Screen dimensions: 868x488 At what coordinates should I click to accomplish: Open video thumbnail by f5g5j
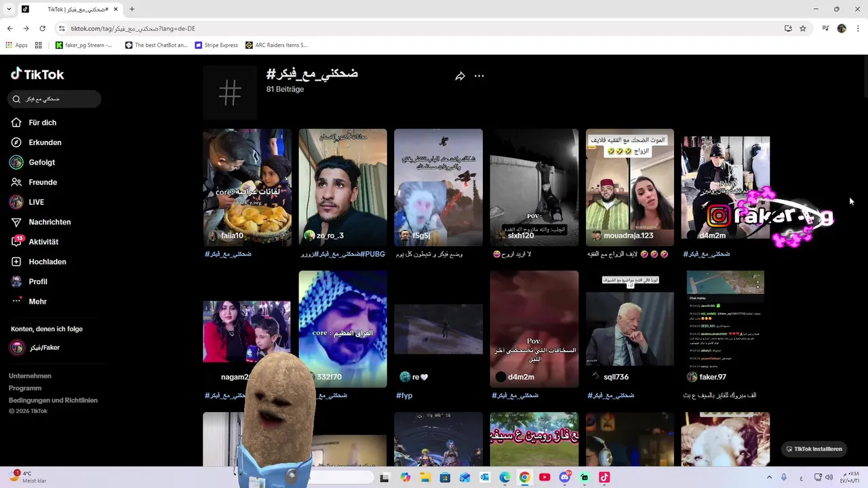438,187
